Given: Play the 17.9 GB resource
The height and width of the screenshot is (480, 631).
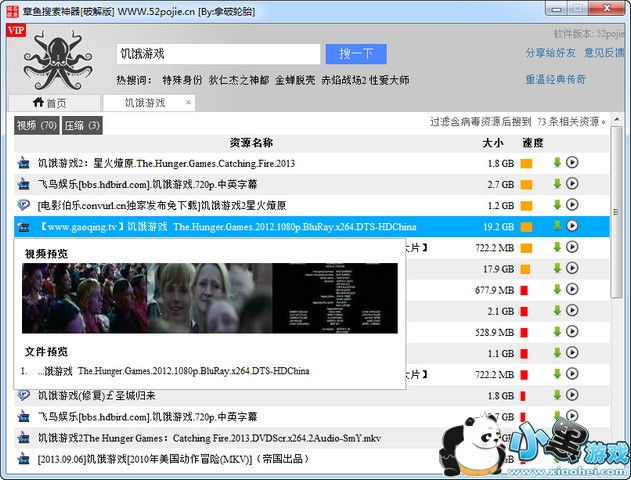Looking at the screenshot, I should tap(572, 268).
